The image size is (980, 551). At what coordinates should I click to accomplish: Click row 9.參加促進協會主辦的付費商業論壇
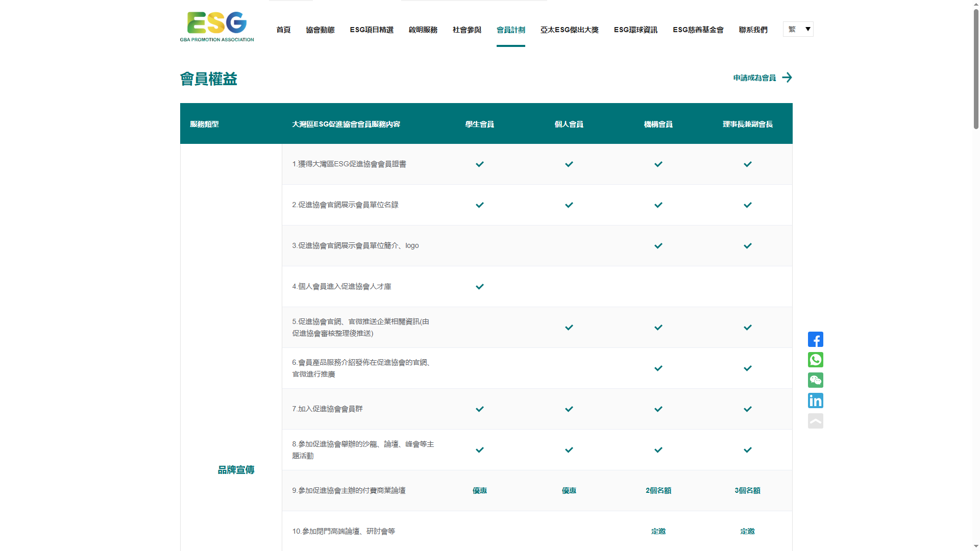[537, 491]
